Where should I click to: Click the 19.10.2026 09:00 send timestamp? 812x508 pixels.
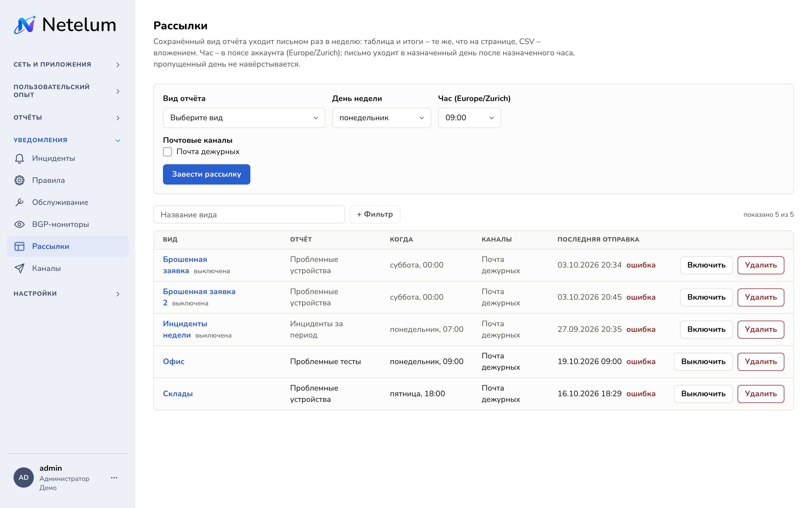[590, 362]
